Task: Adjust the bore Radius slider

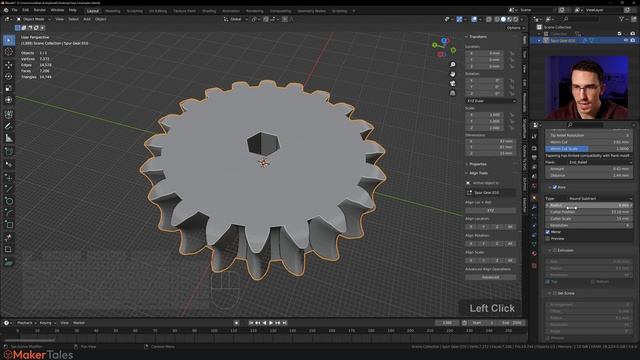Action: (589, 205)
